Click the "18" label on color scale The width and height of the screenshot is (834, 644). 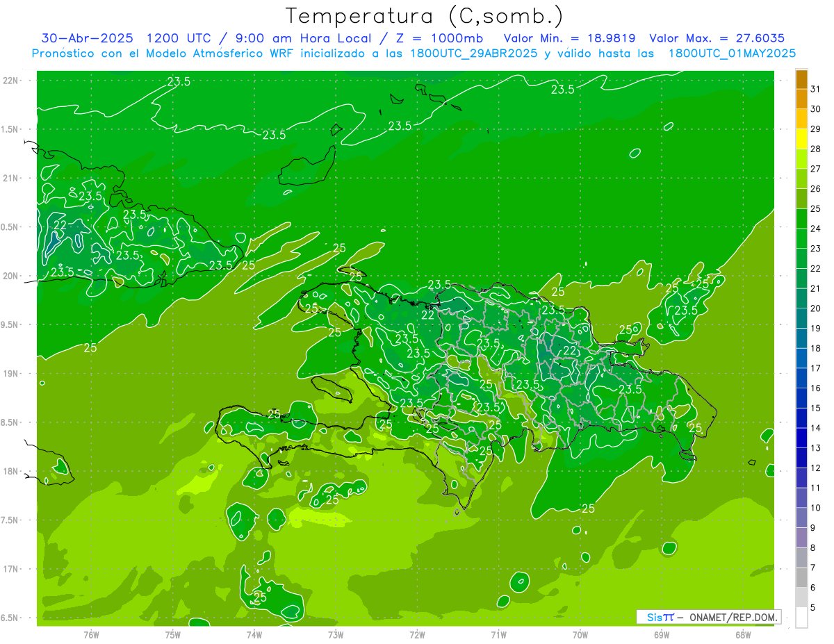pos(816,348)
